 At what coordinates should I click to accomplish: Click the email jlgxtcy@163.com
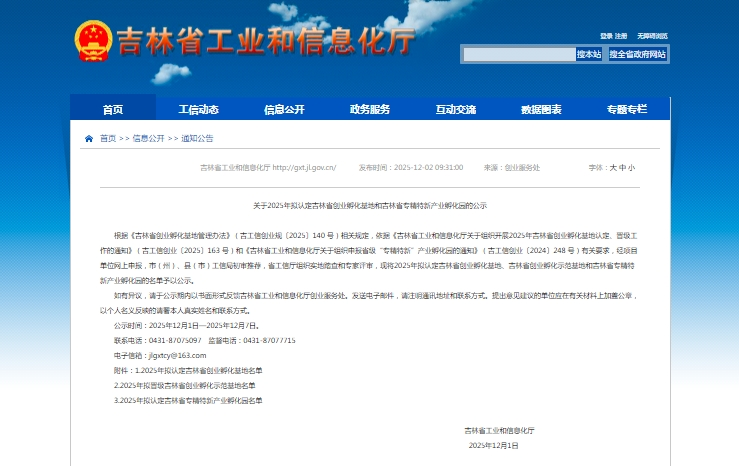coord(178,356)
